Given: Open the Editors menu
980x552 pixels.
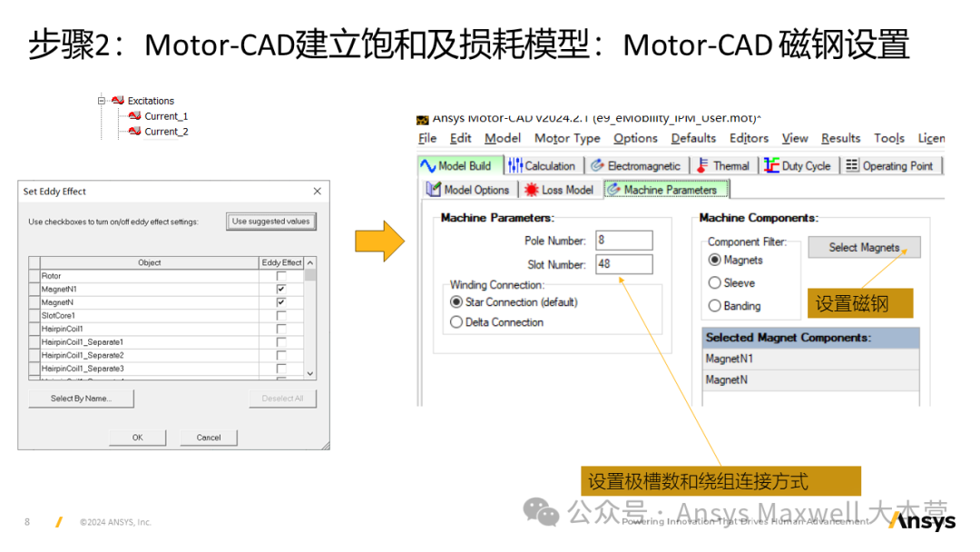Looking at the screenshot, I should (x=749, y=138).
